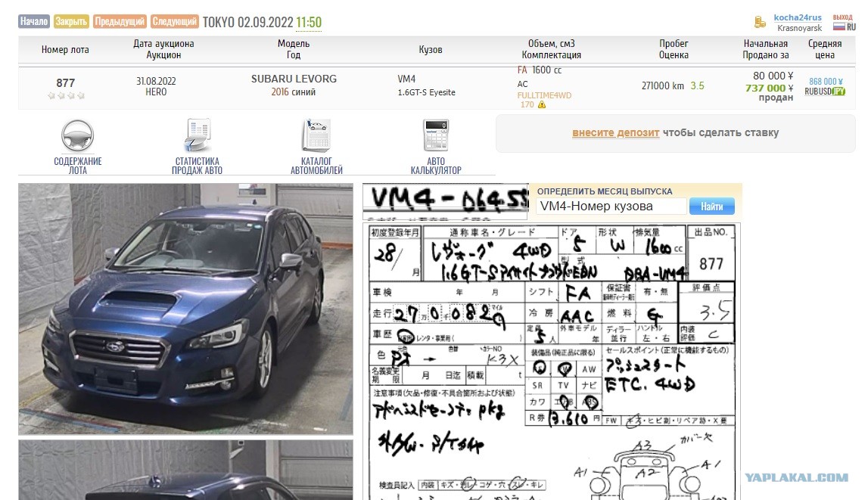Click the VM4 chassis number image
The image size is (868, 500).
point(446,200)
